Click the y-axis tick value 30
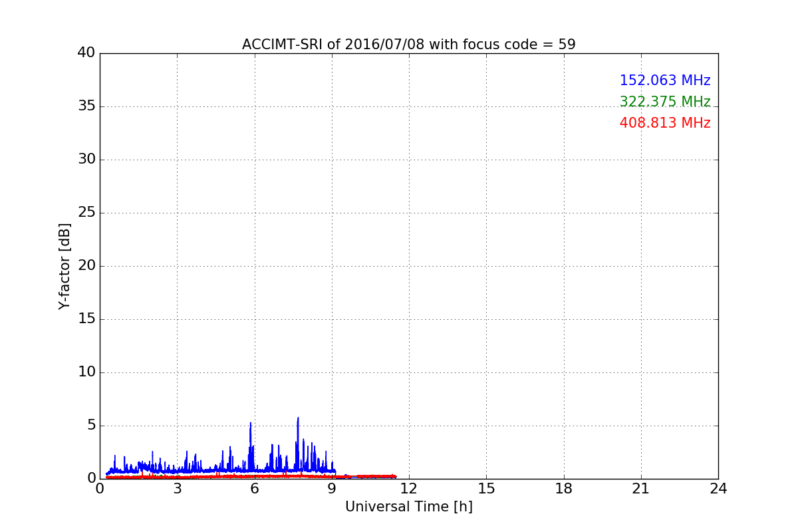 click(x=86, y=160)
